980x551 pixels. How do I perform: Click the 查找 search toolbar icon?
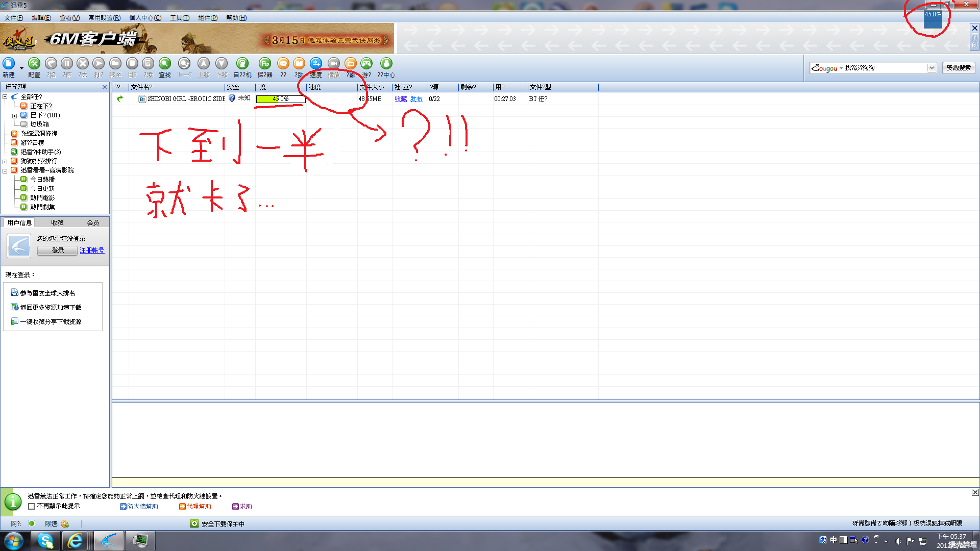coord(164,64)
